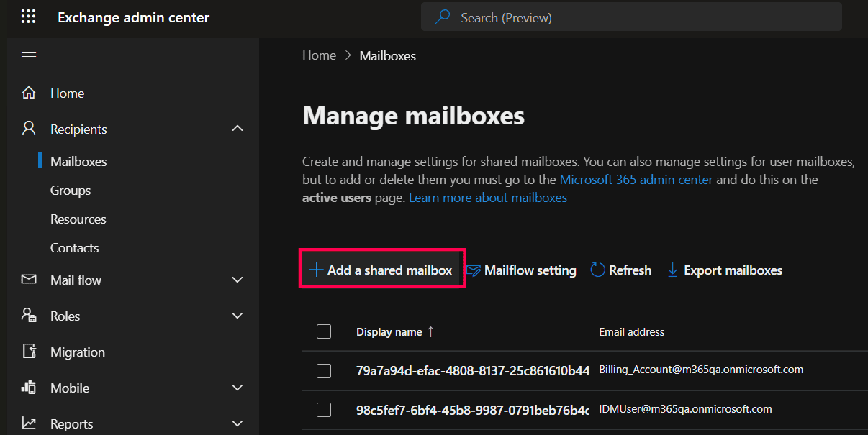Click the Refresh icon above the mailbox list
Image resolution: width=868 pixels, height=435 pixels.
pyautogui.click(x=598, y=270)
